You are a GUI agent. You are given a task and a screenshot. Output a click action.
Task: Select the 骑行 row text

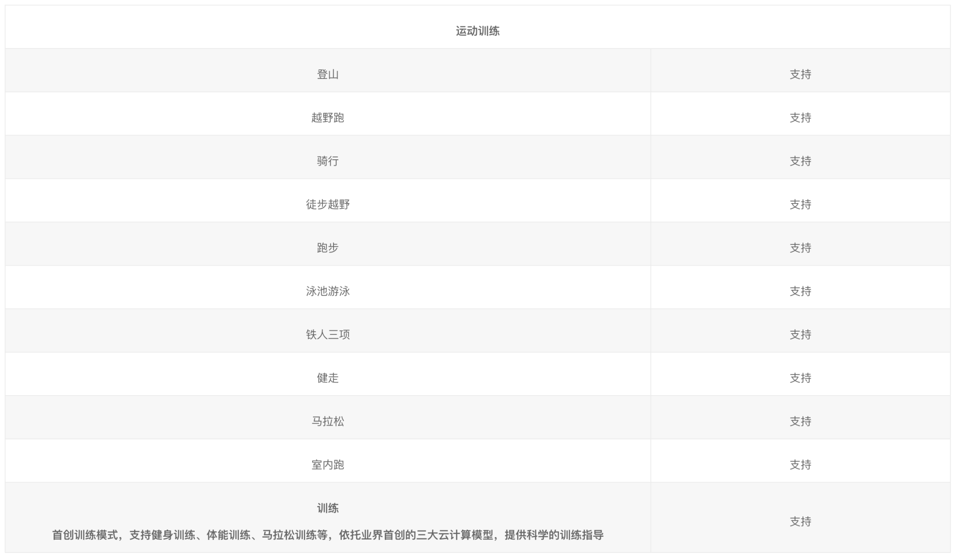click(x=327, y=161)
